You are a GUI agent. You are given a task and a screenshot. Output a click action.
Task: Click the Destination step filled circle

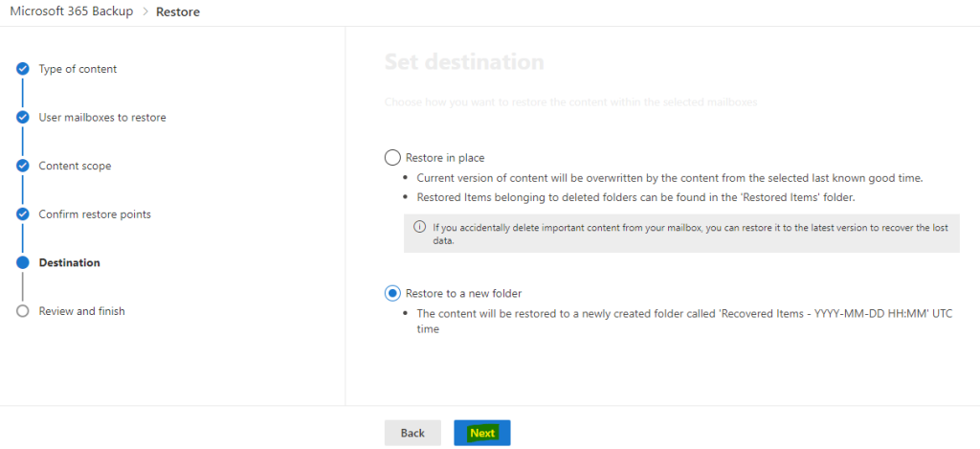coord(23,262)
